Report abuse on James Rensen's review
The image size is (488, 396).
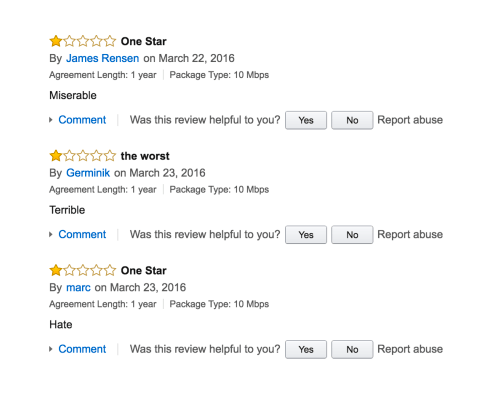(410, 120)
